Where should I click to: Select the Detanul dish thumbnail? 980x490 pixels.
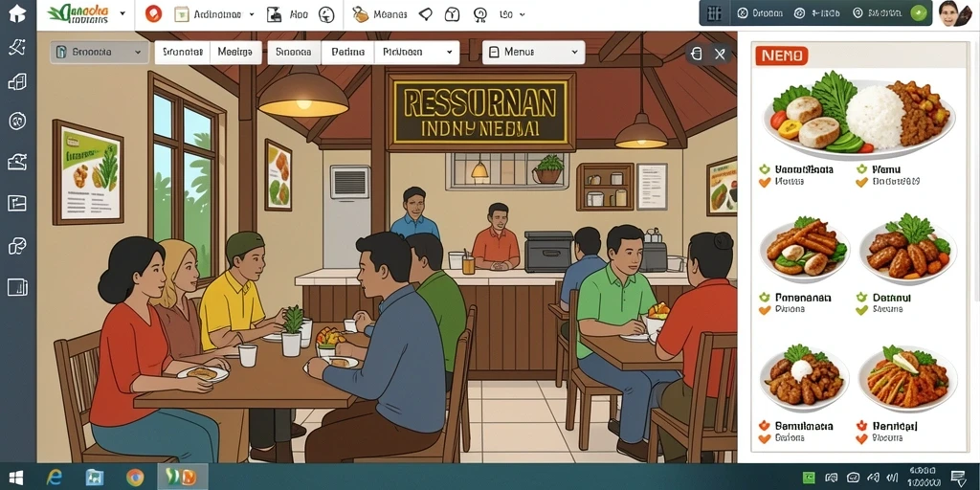(907, 249)
